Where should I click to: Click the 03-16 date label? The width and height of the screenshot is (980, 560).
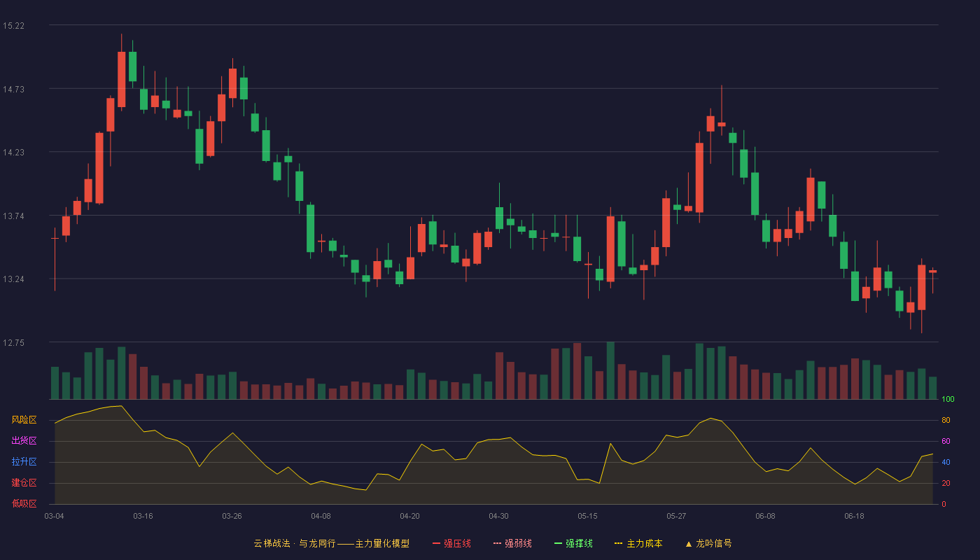point(143,516)
